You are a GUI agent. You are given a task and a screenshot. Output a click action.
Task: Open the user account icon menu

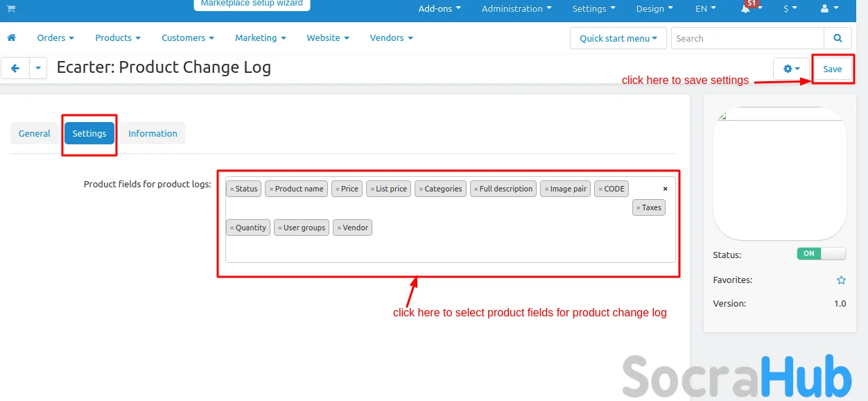pyautogui.click(x=829, y=8)
